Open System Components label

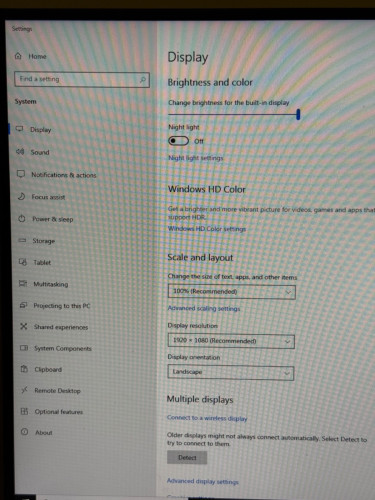(x=63, y=348)
